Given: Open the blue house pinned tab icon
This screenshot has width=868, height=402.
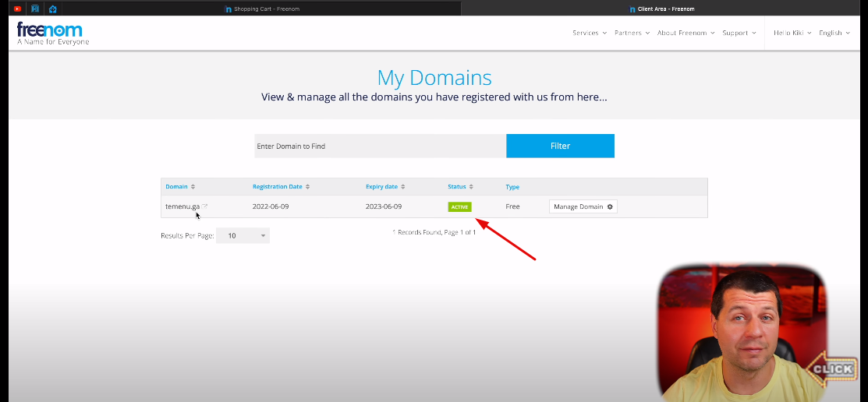Looking at the screenshot, I should tap(52, 9).
